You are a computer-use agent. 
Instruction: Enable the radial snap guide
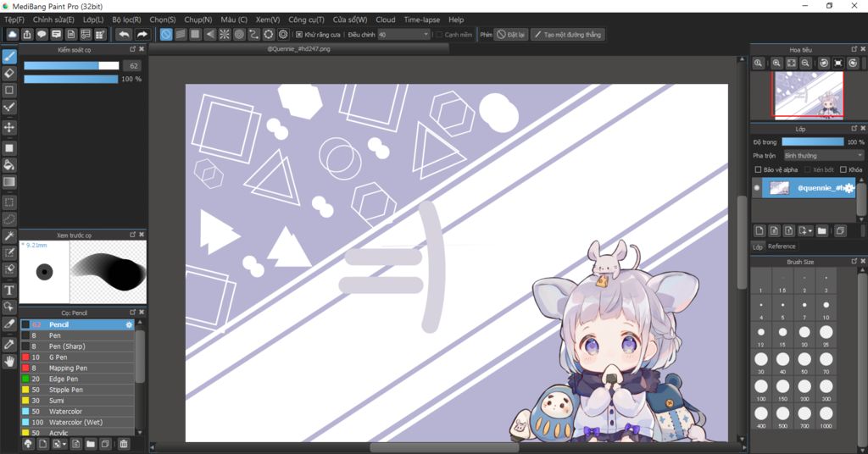point(224,34)
